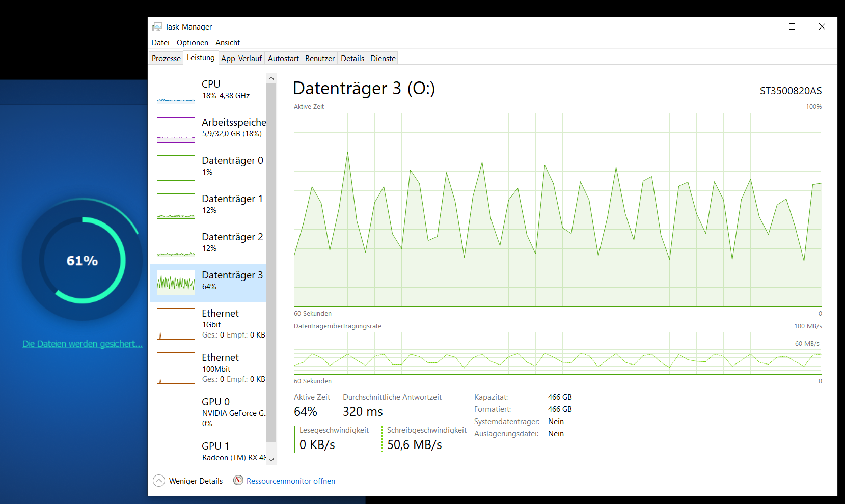Click the Aktive Zeit disk graph
Viewport: 845px width, 504px height.
[558, 210]
